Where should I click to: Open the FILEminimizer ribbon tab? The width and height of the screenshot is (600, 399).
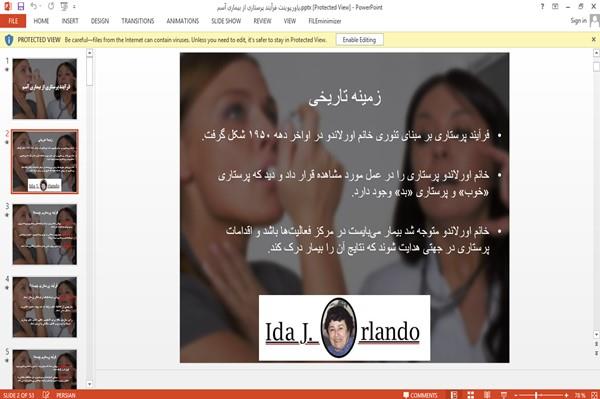click(325, 21)
